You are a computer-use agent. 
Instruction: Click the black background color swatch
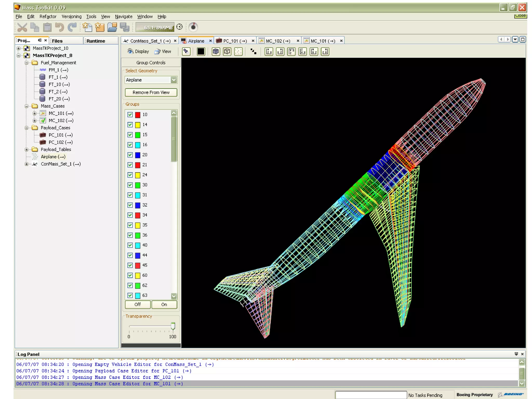pos(201,51)
